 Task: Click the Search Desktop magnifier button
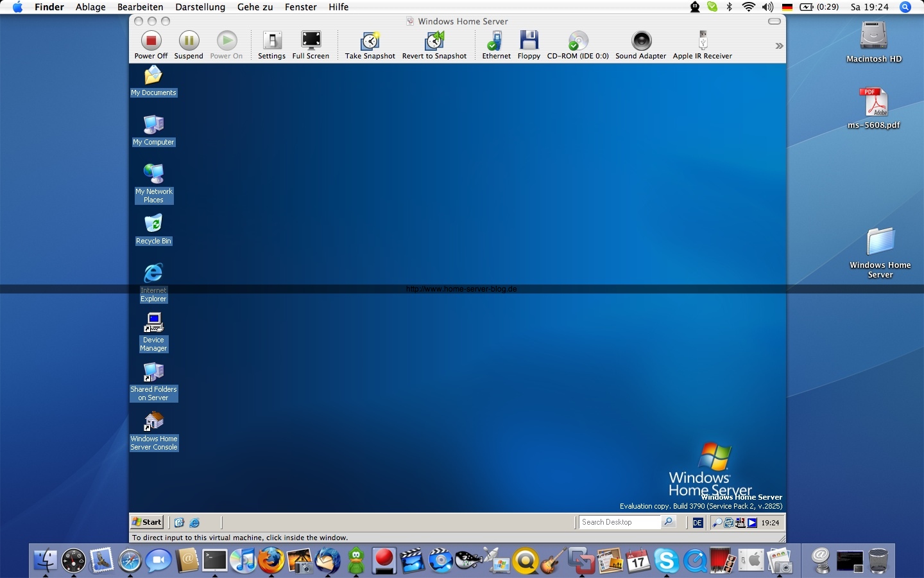point(669,522)
